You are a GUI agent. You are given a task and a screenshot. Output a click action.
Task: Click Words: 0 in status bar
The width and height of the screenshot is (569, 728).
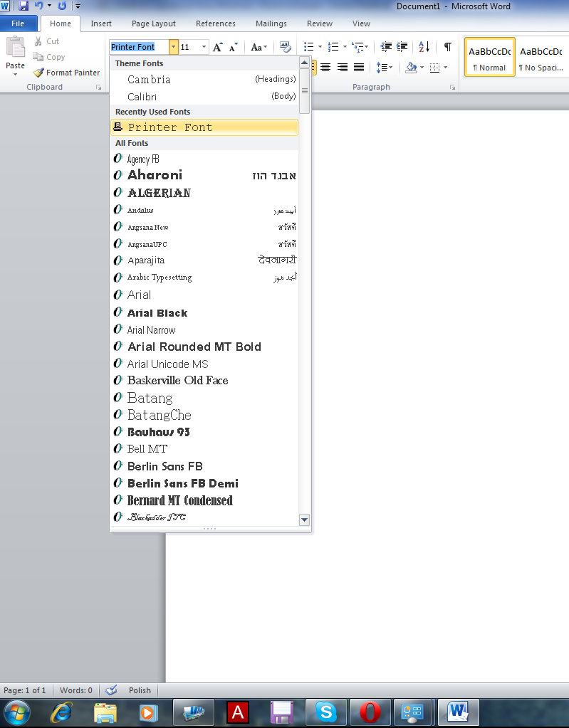click(x=75, y=690)
